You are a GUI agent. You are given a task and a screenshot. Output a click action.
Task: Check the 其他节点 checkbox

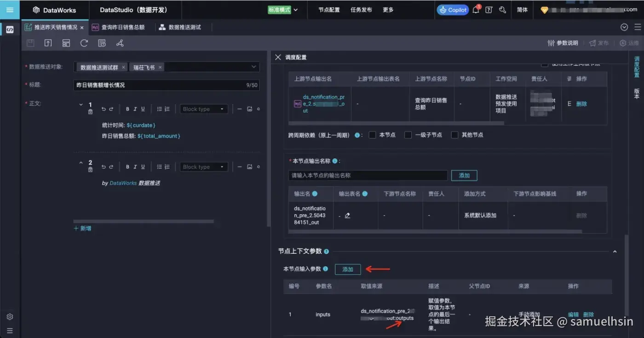click(454, 135)
